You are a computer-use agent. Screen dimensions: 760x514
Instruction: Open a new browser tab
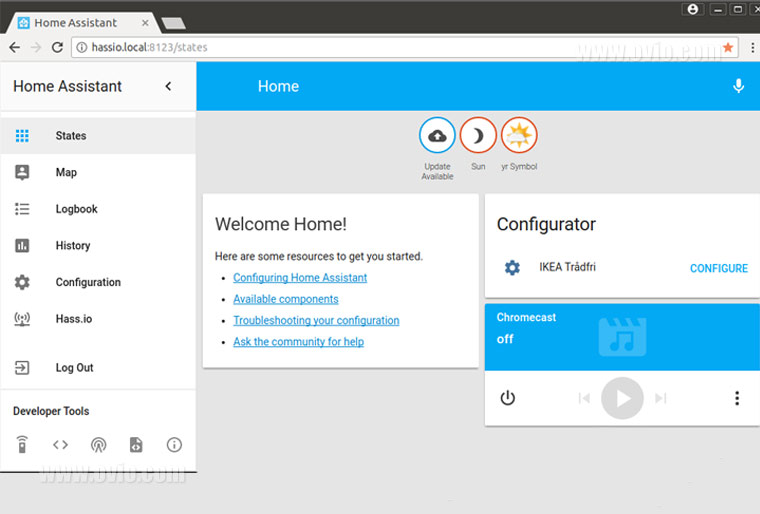pyautogui.click(x=173, y=23)
